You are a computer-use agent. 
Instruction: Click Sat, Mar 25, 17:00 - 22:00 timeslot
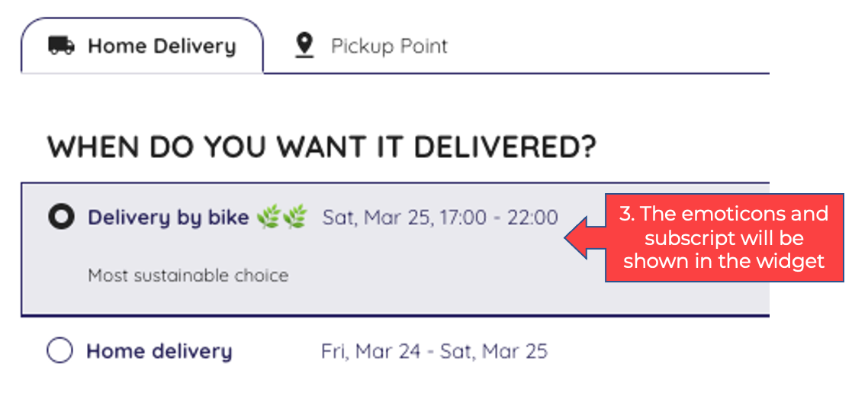440,218
